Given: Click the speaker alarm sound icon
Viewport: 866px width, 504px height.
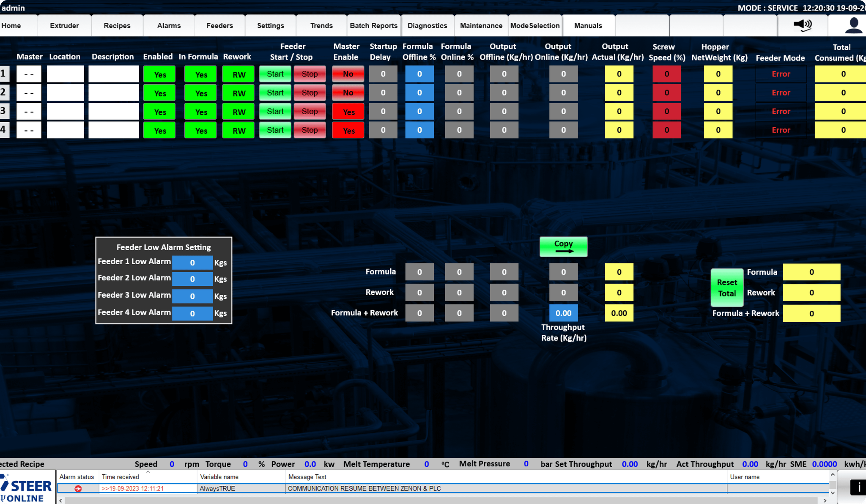Looking at the screenshot, I should [x=802, y=25].
